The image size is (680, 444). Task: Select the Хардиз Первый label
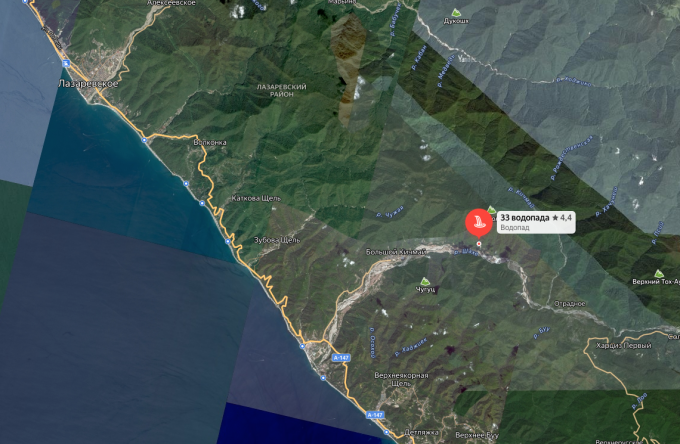(x=624, y=346)
